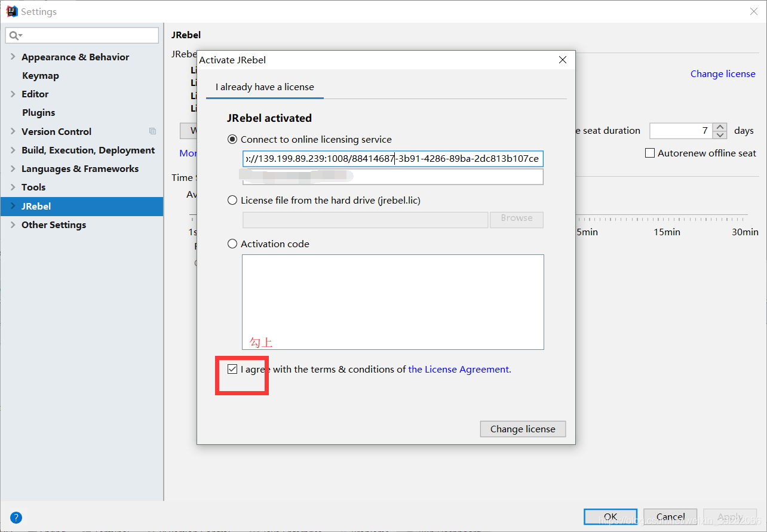
Task: Click the More link in JRebel settings
Action: (188, 153)
